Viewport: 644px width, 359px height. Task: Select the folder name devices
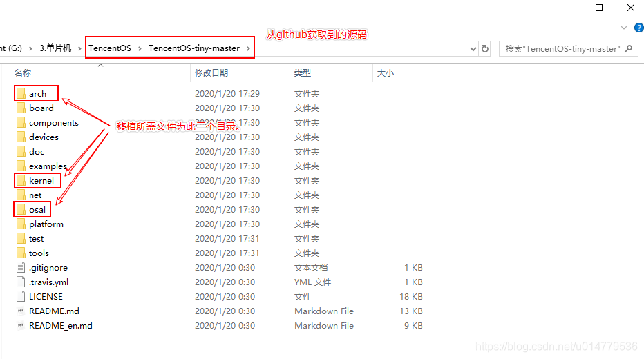(44, 137)
